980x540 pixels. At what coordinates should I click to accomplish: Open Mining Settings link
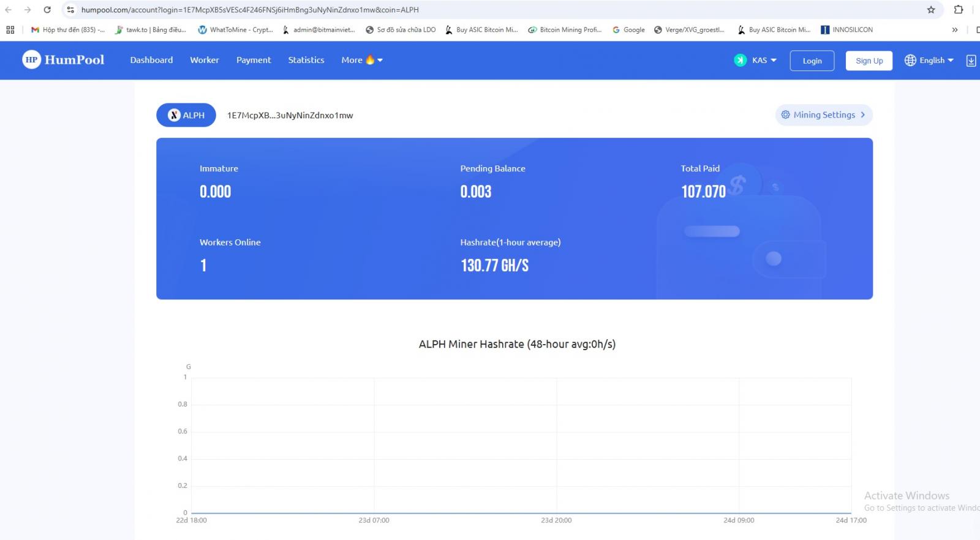824,114
